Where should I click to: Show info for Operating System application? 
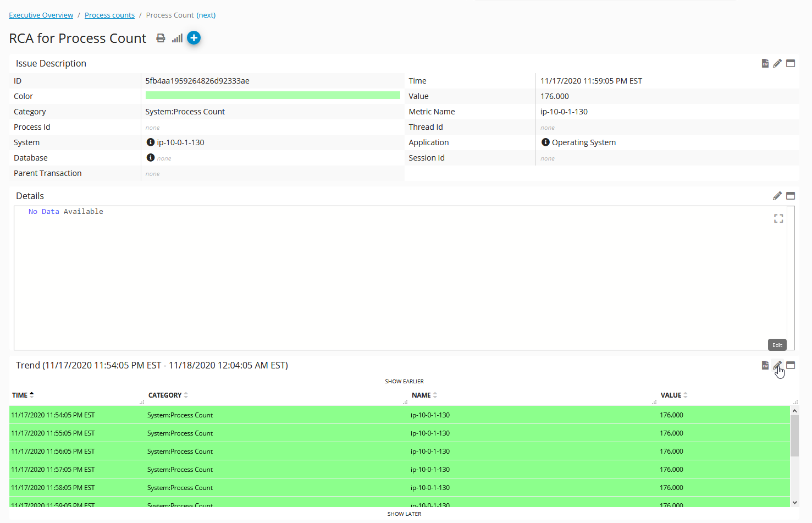point(545,142)
